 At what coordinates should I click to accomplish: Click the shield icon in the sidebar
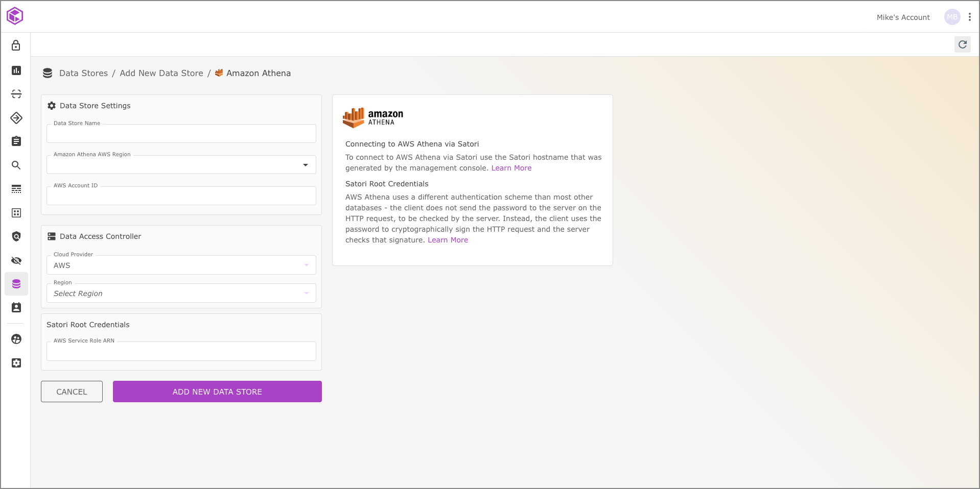click(x=16, y=236)
